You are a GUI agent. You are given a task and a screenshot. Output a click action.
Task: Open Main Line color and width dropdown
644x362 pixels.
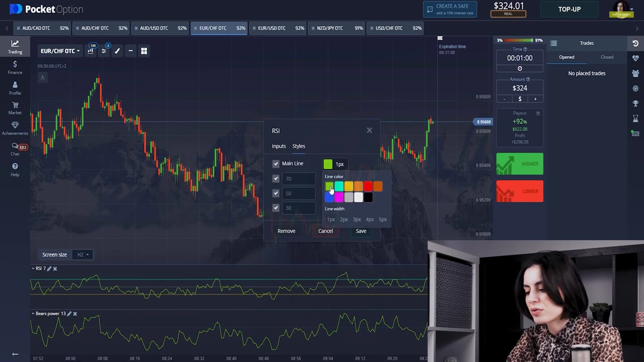[334, 164]
